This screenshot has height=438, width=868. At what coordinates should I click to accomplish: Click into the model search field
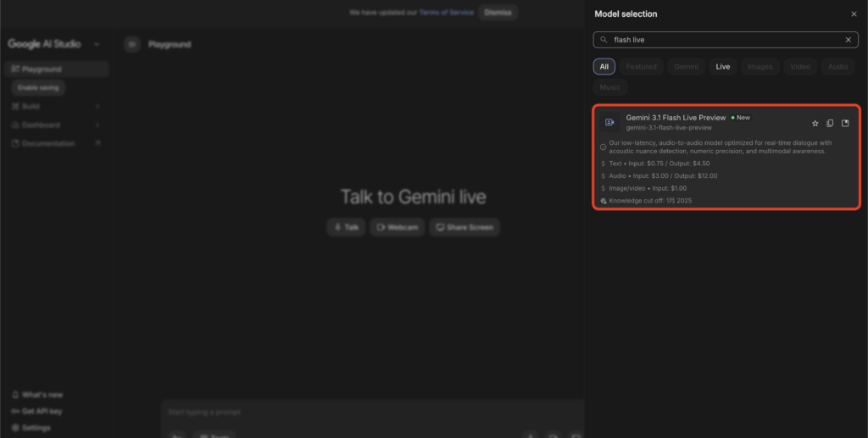point(726,40)
